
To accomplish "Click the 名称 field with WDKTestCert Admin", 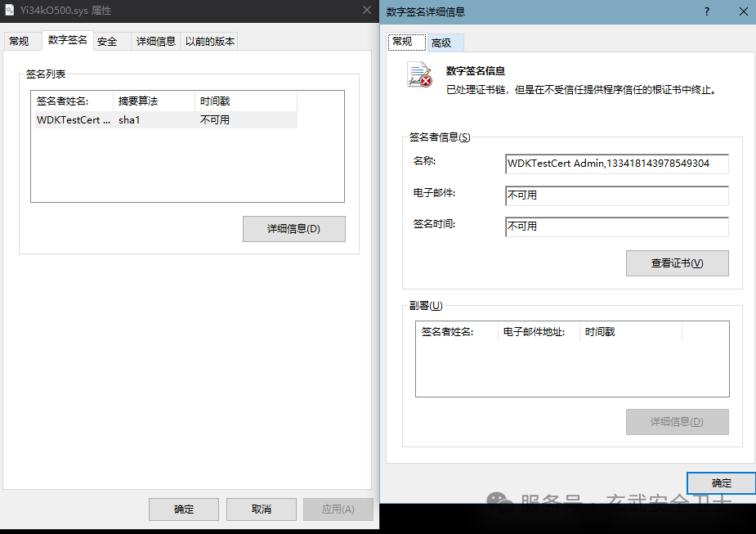I will (616, 164).
